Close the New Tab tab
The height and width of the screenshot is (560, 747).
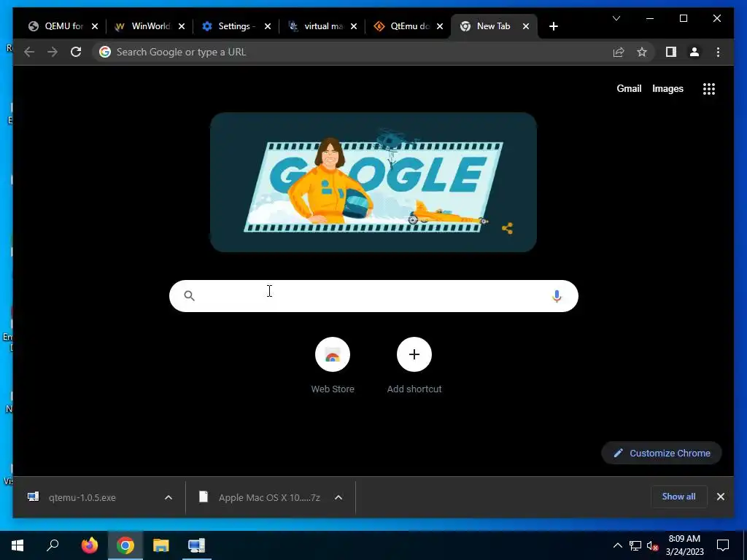[526, 26]
